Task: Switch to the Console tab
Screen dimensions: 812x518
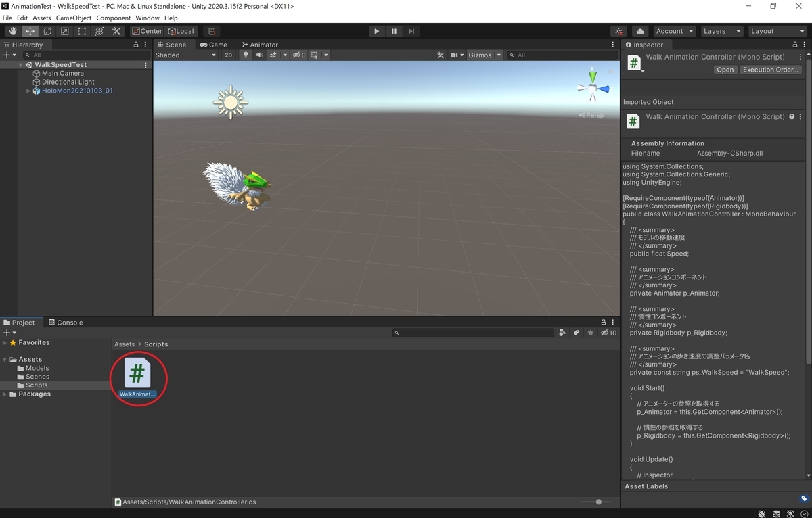Action: pos(65,323)
